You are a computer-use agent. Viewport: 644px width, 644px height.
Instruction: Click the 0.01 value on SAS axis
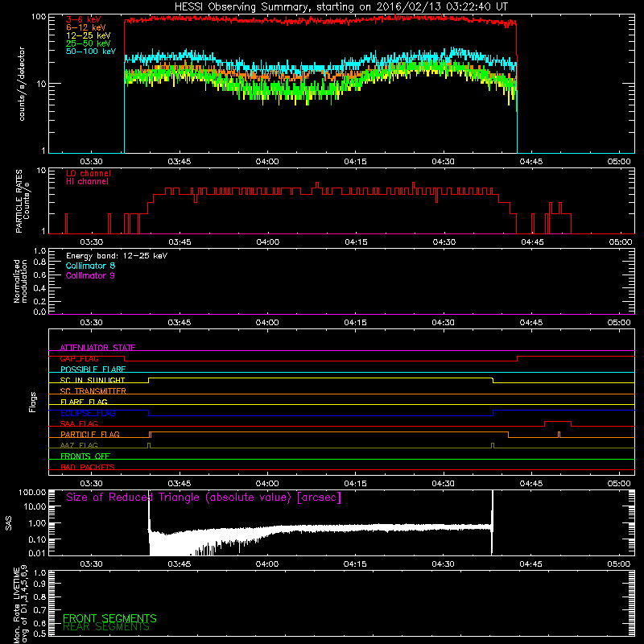click(x=36, y=553)
